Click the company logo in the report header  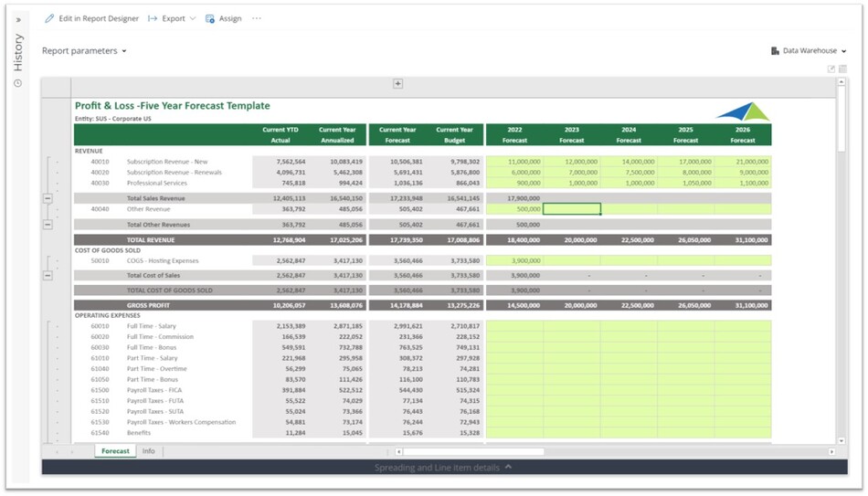tap(743, 112)
